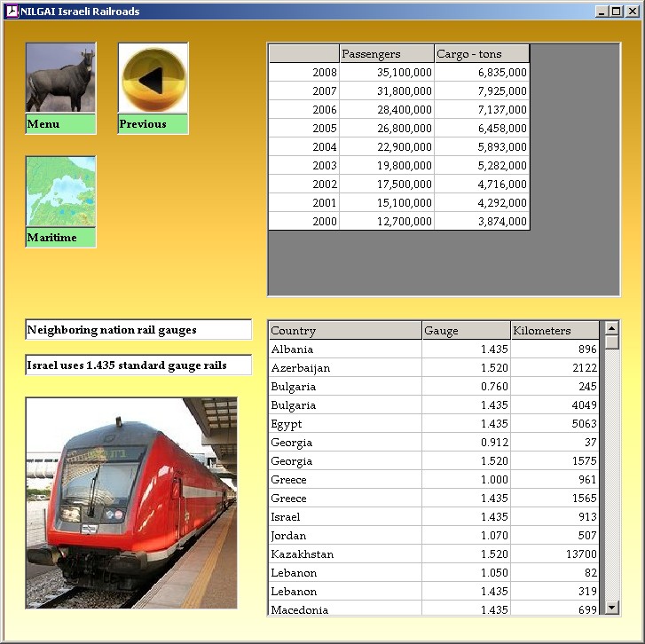
Task: Click the Gauge column header
Action: coord(466,331)
